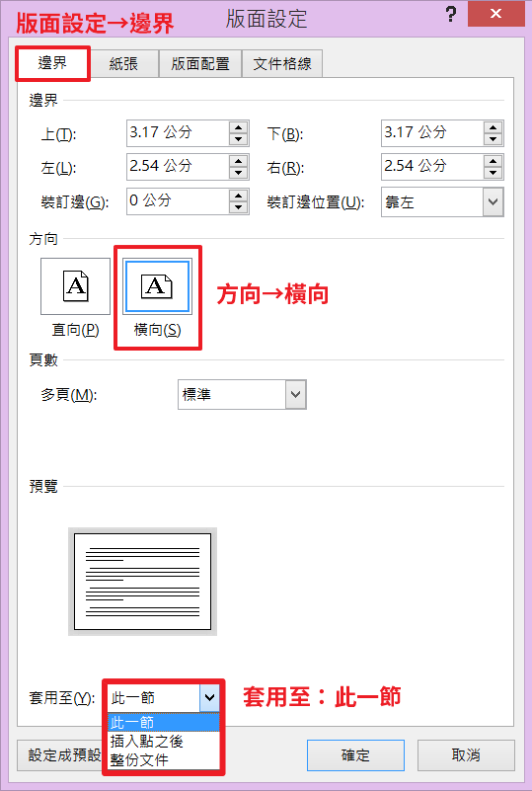Switch to the 邊界 tab
The image size is (532, 791).
(x=52, y=63)
